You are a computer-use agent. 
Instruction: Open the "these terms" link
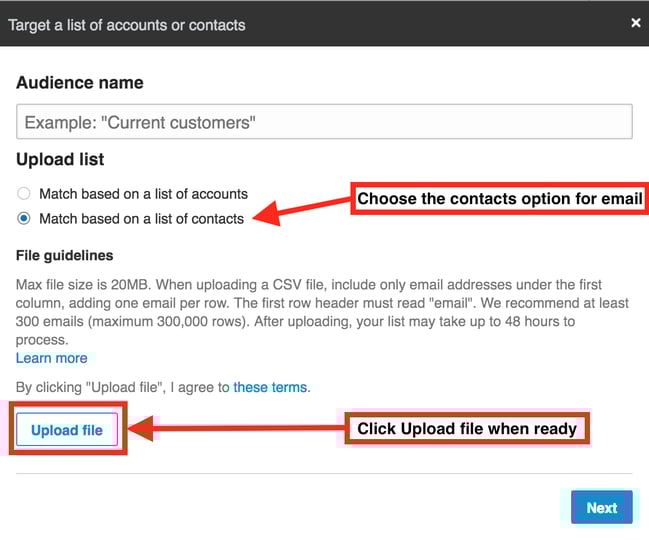click(x=271, y=387)
